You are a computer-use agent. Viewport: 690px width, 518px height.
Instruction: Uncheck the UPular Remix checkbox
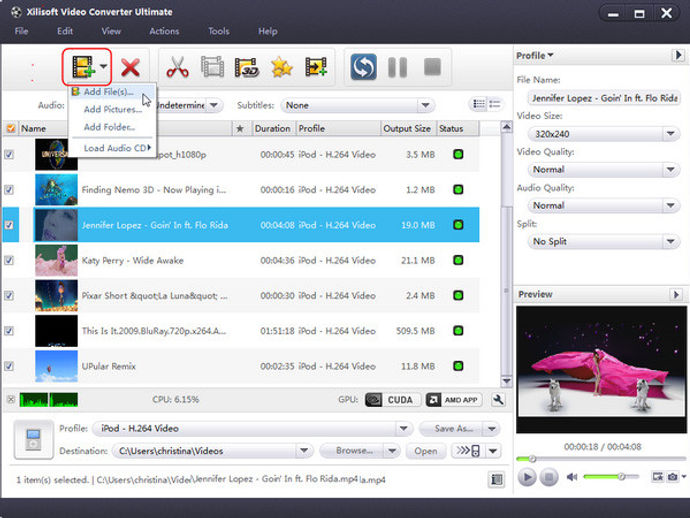coord(9,366)
